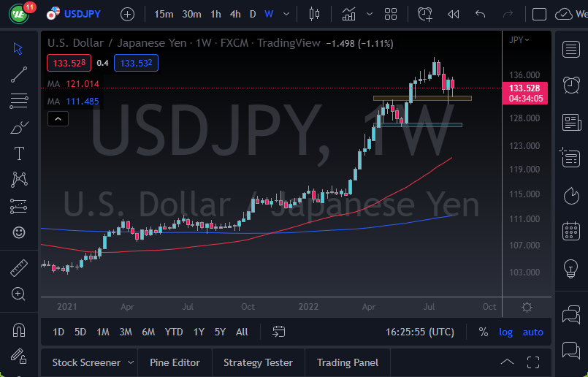Screen dimensions: 588x377
Task: Open the chart patterns tool
Action: tap(19, 180)
